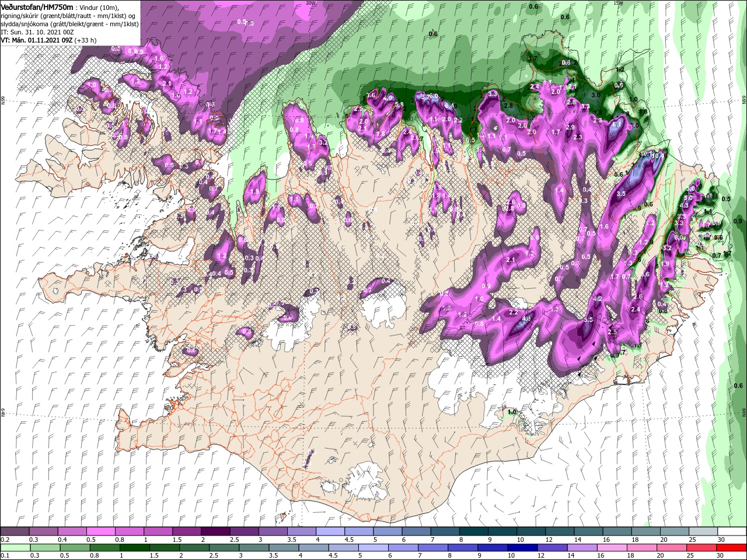The image size is (747, 560).
Task: Click the '15W' longitude label on the map's top edge
Action: 617,2
